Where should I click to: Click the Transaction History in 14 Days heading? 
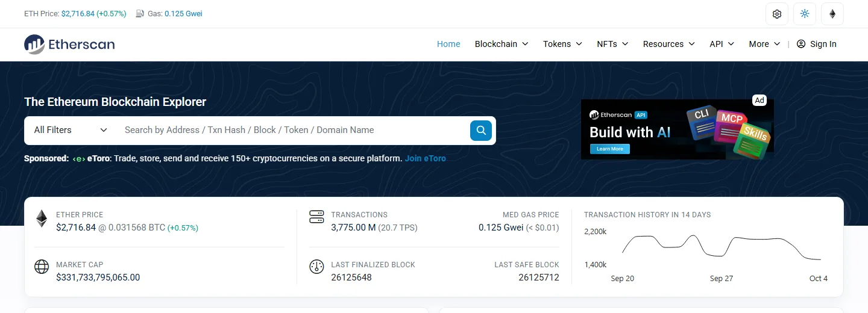[647, 215]
